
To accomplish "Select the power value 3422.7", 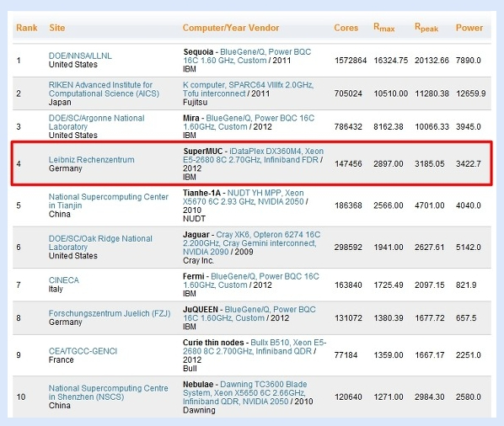I will coord(469,163).
